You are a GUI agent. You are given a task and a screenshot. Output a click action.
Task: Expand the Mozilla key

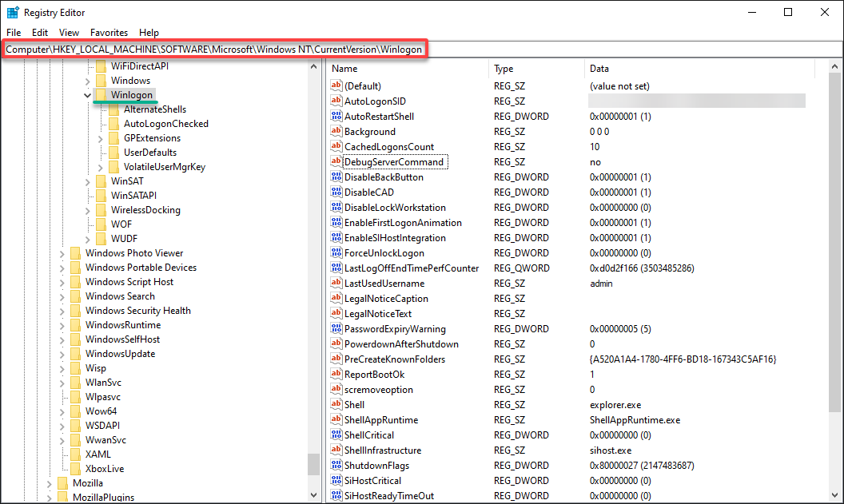click(x=50, y=484)
